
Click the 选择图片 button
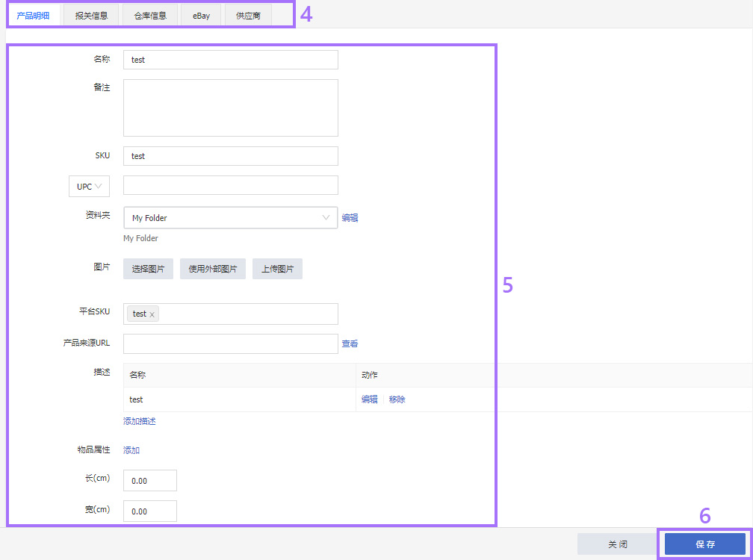(147, 269)
